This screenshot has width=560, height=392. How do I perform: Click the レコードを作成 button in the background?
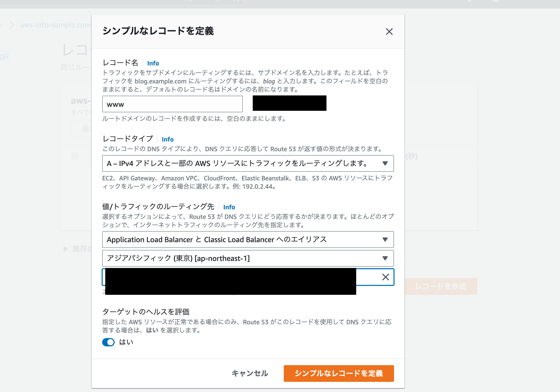pos(441,286)
